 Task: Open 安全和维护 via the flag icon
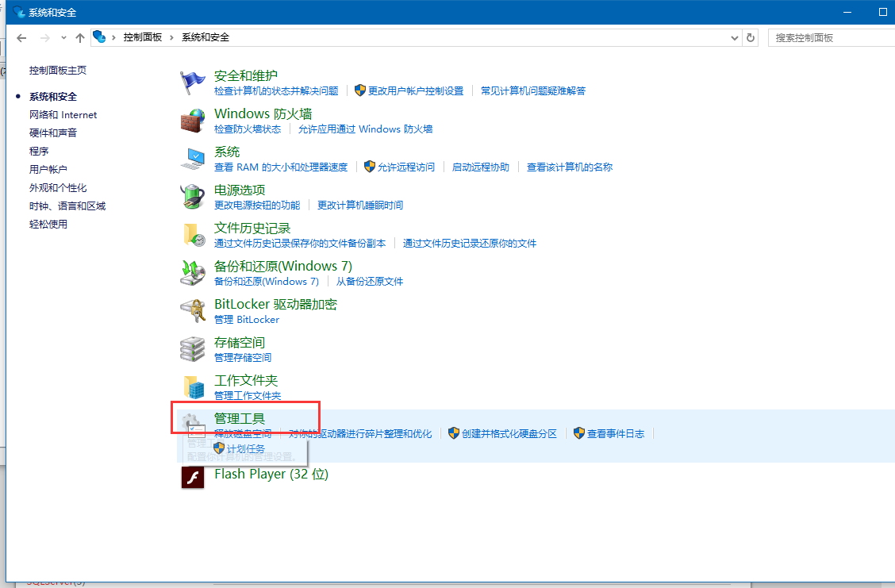192,81
